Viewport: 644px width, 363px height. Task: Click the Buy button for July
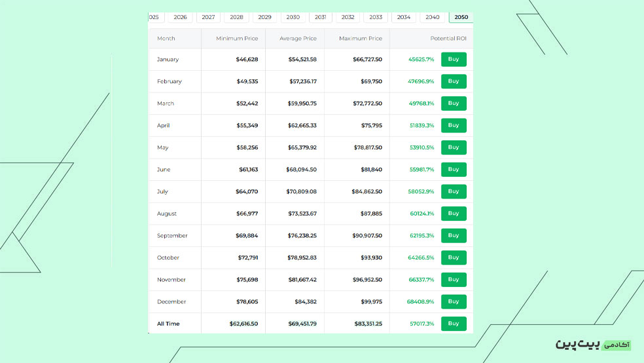[x=454, y=191]
